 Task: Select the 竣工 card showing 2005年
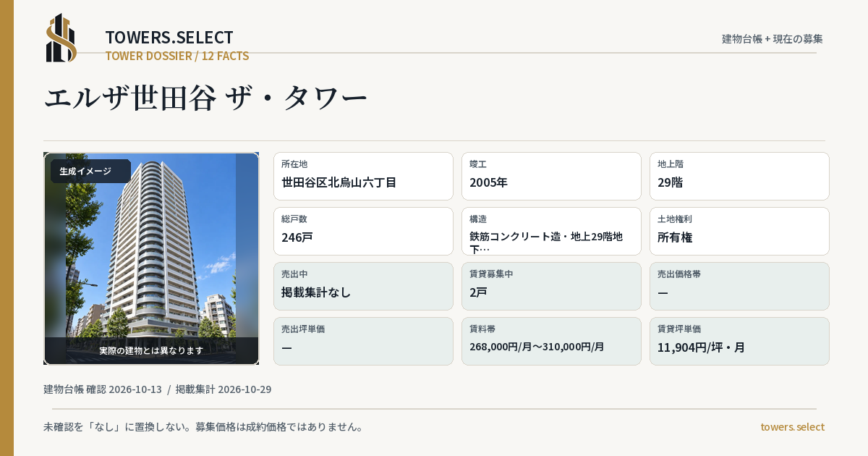coord(551,176)
